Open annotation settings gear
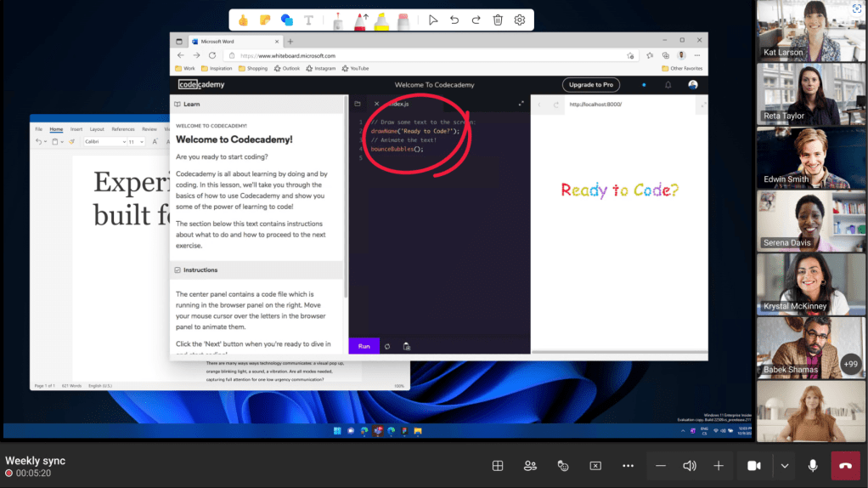This screenshot has height=488, width=868. (x=520, y=20)
